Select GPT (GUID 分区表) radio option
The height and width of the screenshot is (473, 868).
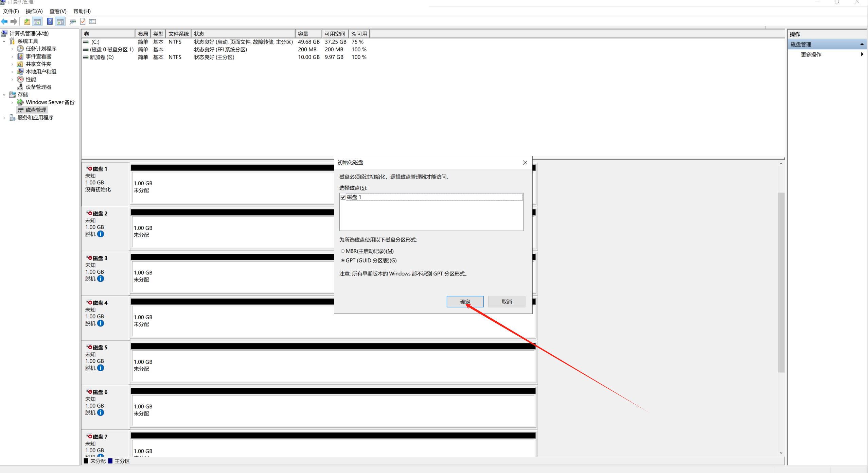coord(343,260)
